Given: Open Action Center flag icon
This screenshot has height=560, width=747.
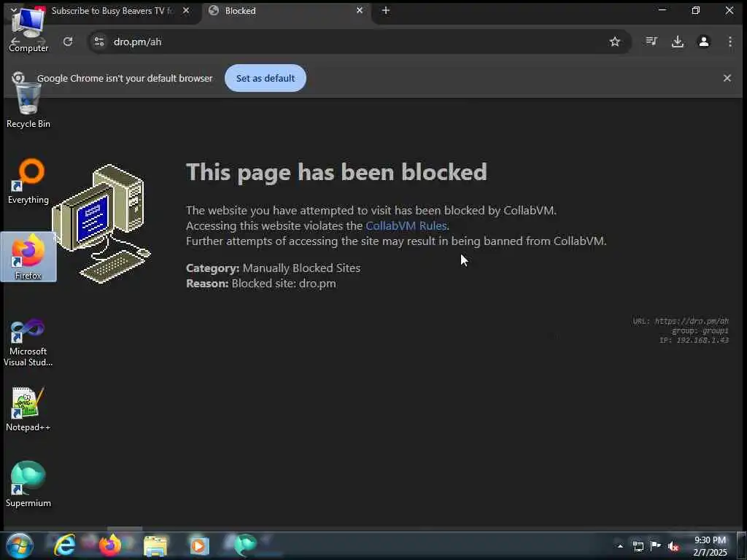Looking at the screenshot, I should [x=656, y=546].
